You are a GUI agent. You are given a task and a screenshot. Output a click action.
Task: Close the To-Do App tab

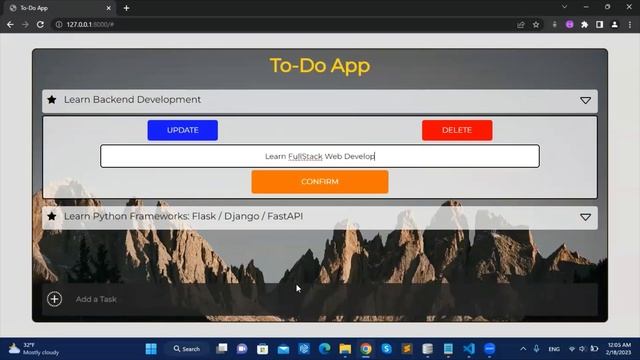click(109, 8)
